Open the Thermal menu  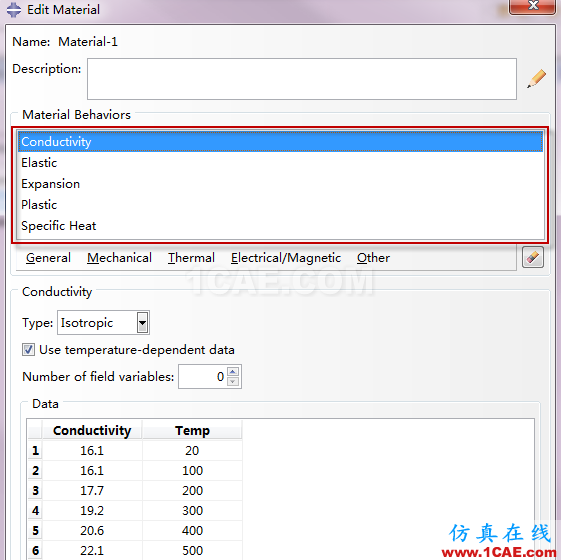click(191, 258)
